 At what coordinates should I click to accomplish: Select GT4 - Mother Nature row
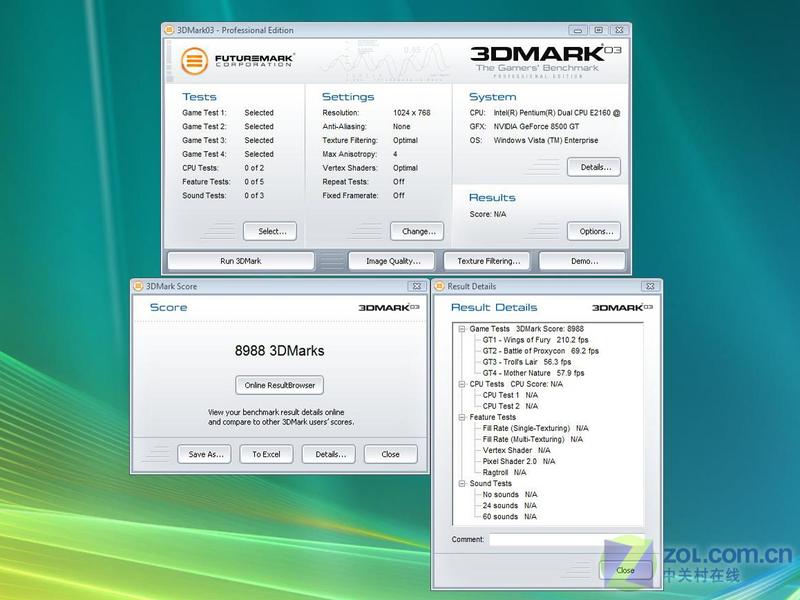(x=534, y=373)
